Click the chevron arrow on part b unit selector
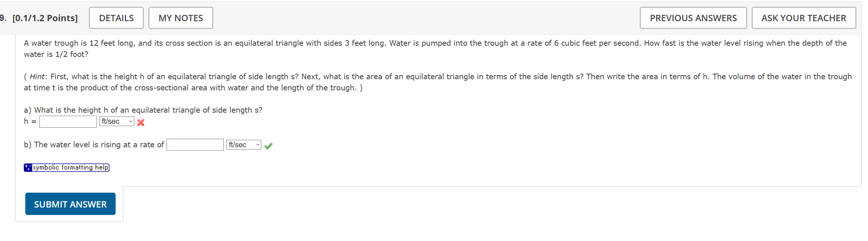868x241 pixels. [258, 145]
